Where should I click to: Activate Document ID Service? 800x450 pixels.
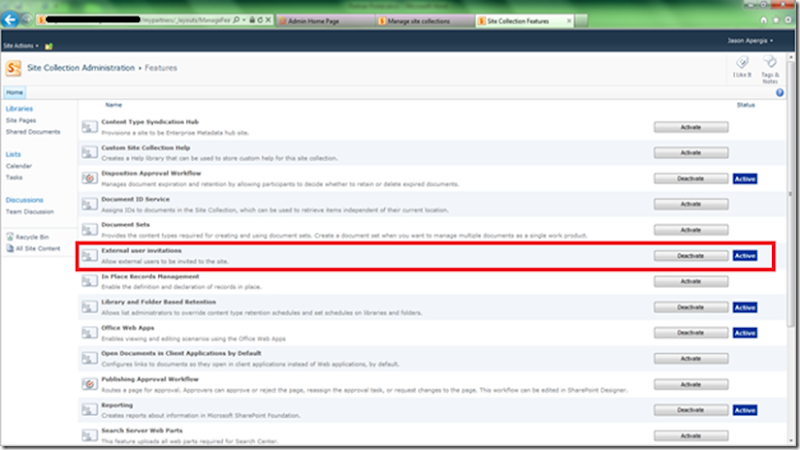[x=691, y=204]
